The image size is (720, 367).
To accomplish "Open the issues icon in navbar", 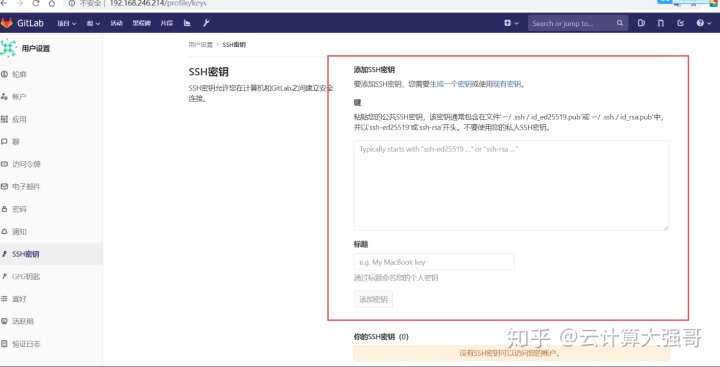I will tap(641, 23).
